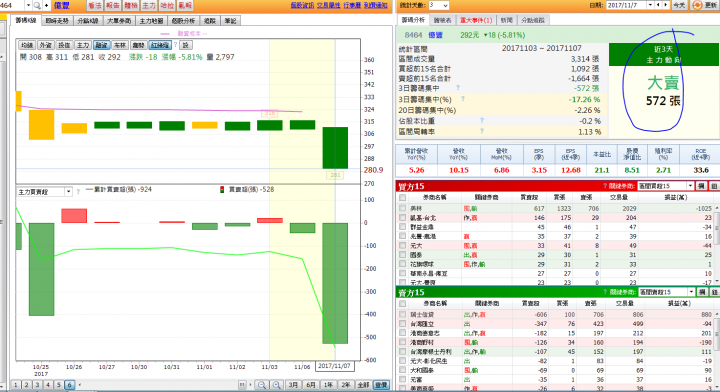Click help icon in 買方15 header
Screen dimensions: 720x392
(x=605, y=186)
